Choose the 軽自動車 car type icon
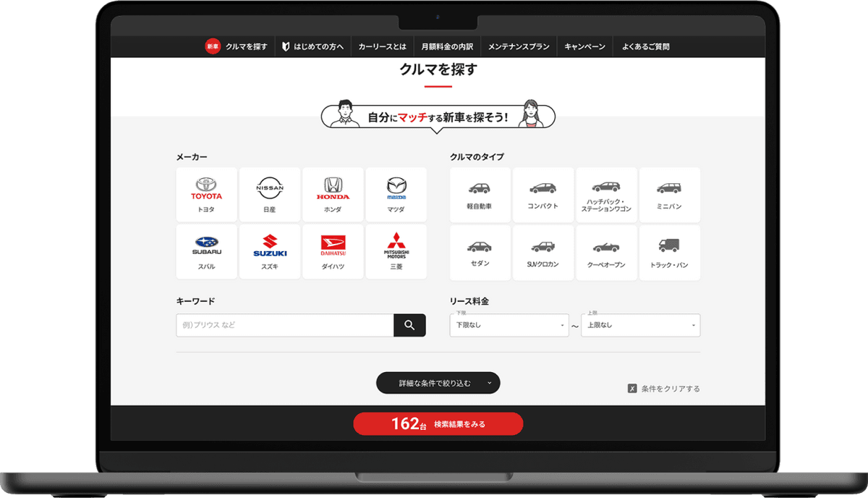Viewport: 868px width, 498px height. click(480, 188)
